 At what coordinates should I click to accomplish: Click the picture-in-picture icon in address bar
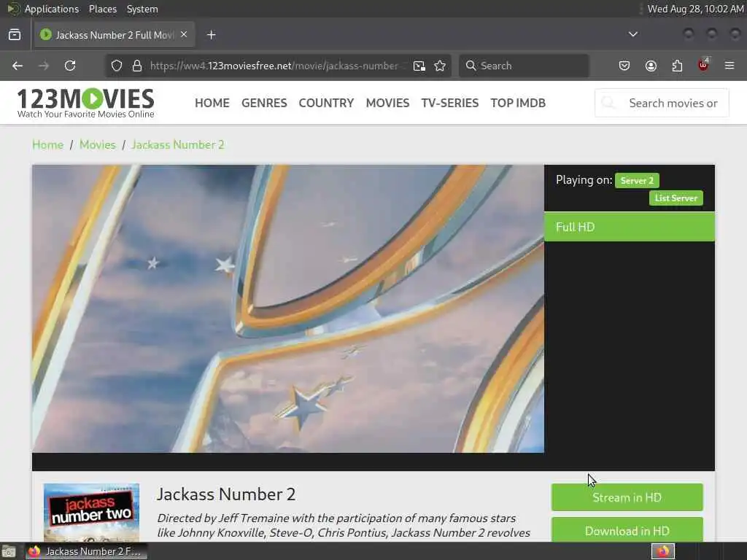tap(419, 66)
